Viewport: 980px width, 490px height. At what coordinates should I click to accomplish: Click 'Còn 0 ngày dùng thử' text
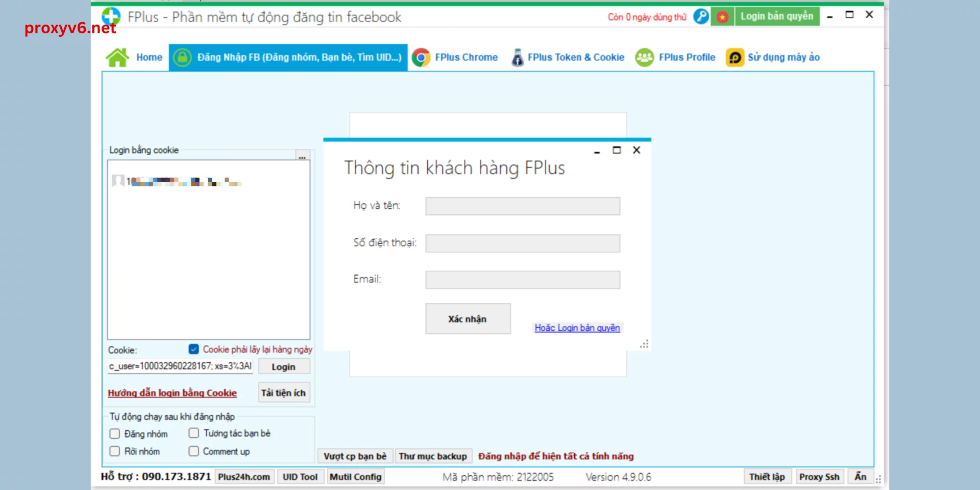(x=647, y=17)
